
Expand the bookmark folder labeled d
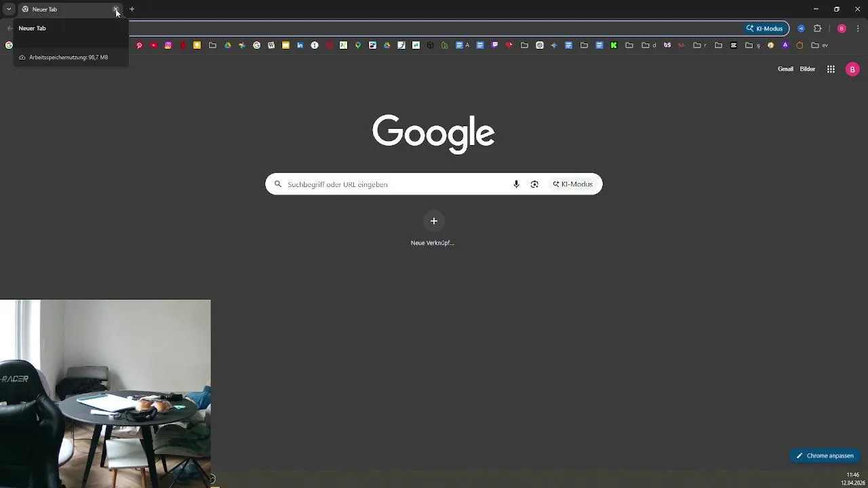tap(648, 45)
